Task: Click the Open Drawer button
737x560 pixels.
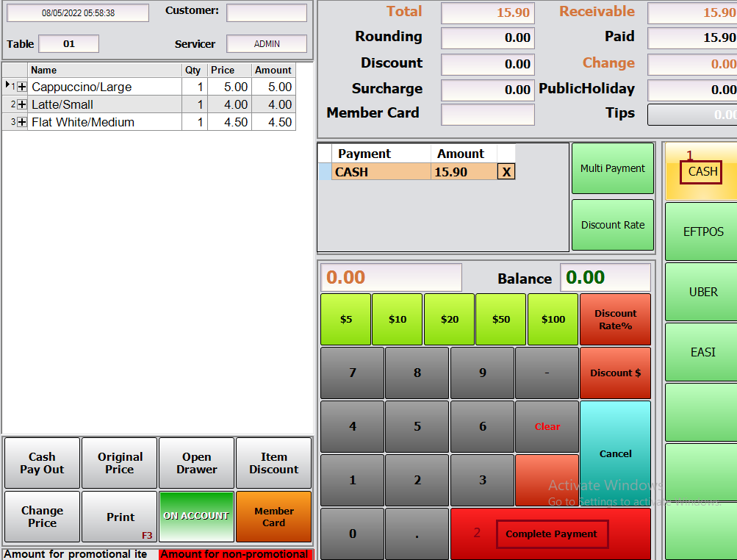Action: pos(196,463)
